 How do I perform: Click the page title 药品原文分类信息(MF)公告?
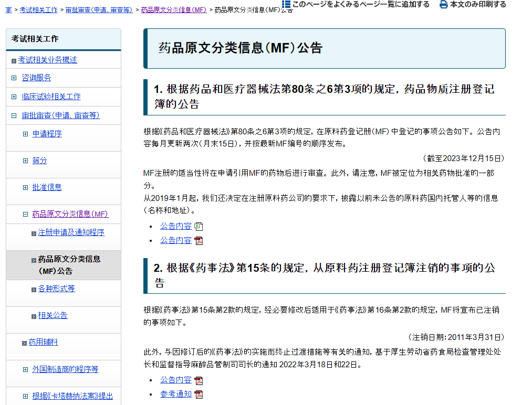240,48
